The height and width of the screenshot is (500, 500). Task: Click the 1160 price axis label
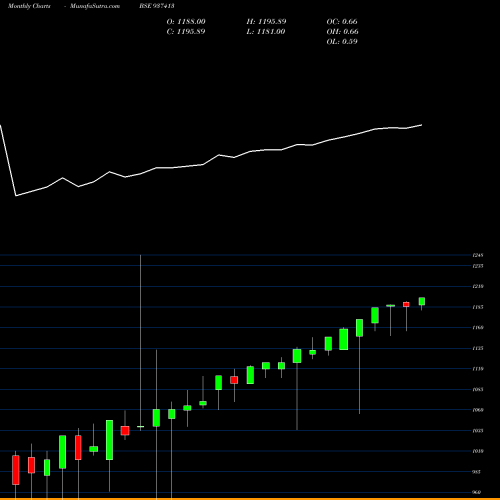click(478, 328)
